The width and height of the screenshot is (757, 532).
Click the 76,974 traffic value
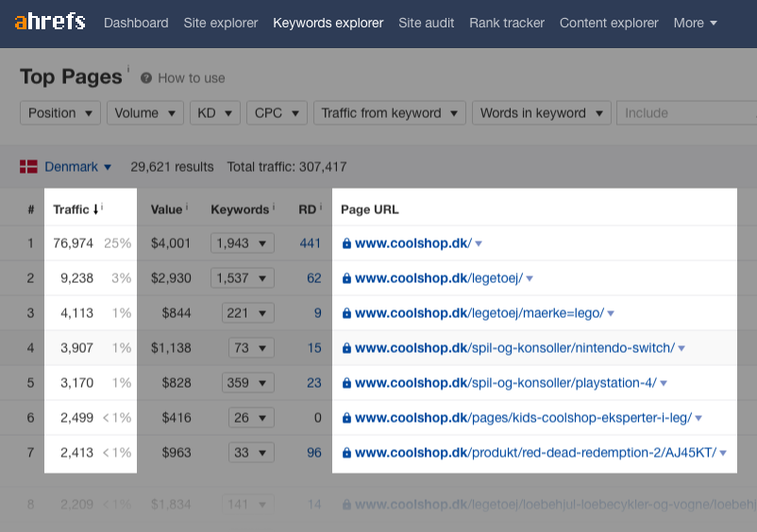pyautogui.click(x=74, y=243)
